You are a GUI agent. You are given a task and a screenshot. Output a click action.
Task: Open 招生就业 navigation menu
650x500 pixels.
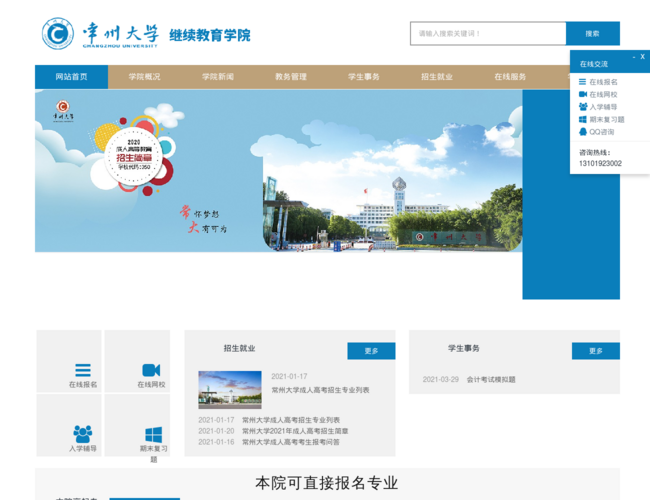coord(437,77)
